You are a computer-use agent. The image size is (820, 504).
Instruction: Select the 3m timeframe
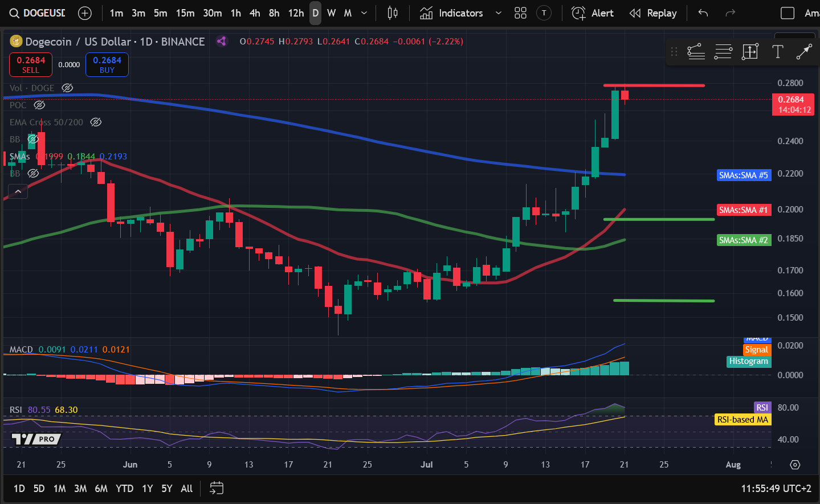tap(138, 13)
